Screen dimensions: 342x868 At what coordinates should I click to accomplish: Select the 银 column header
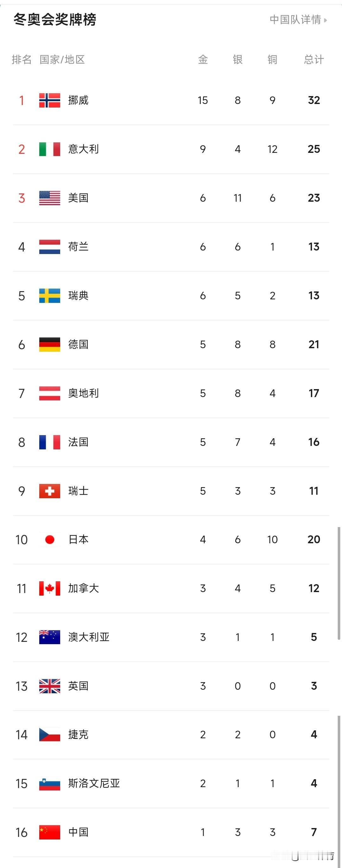pyautogui.click(x=237, y=60)
